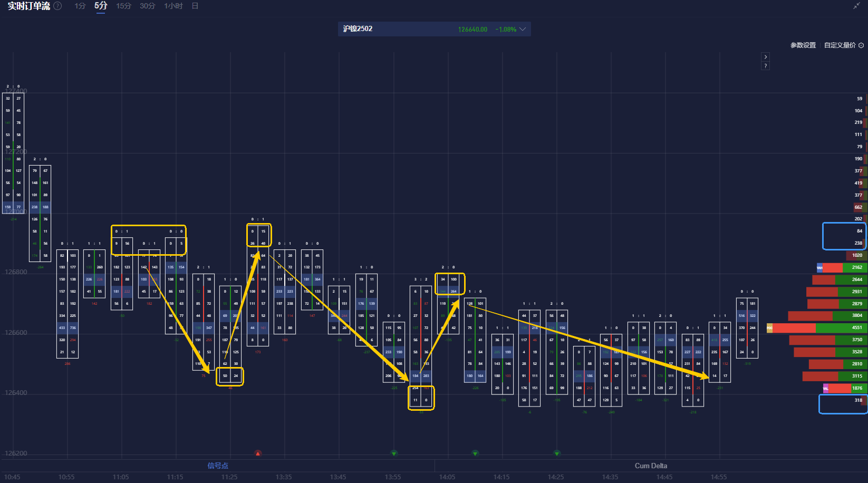Expand the right panel with chevron arrow
This screenshot has width=868, height=483.
766,57
